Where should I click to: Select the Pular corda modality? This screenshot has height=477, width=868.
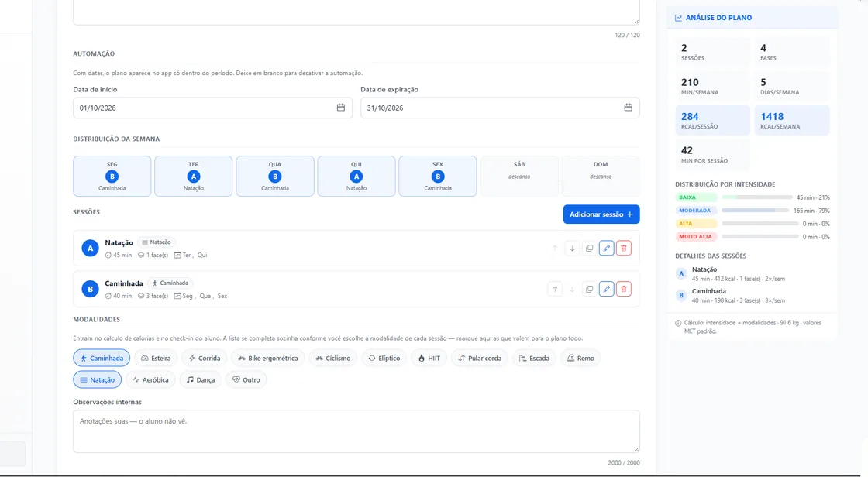click(480, 358)
